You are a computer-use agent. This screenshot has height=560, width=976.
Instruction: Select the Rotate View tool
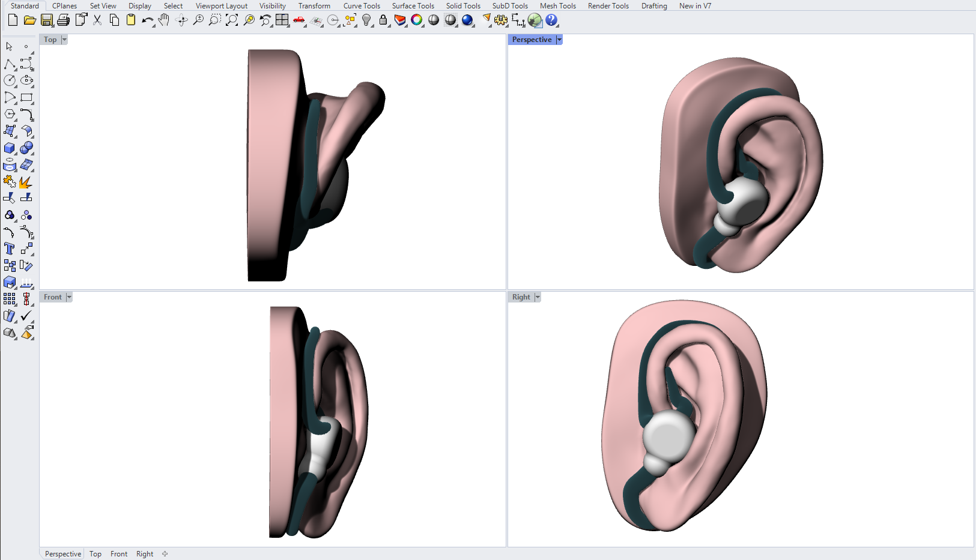[181, 20]
